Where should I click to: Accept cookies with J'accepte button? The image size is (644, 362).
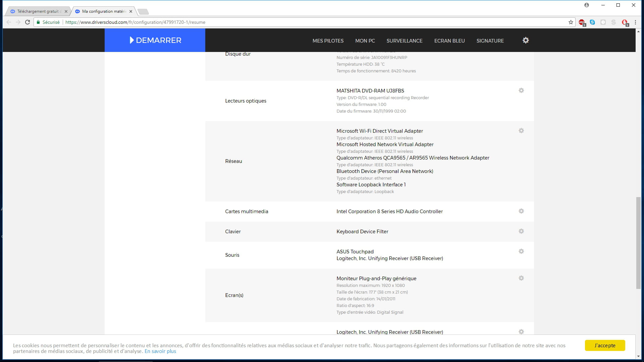[x=604, y=345]
